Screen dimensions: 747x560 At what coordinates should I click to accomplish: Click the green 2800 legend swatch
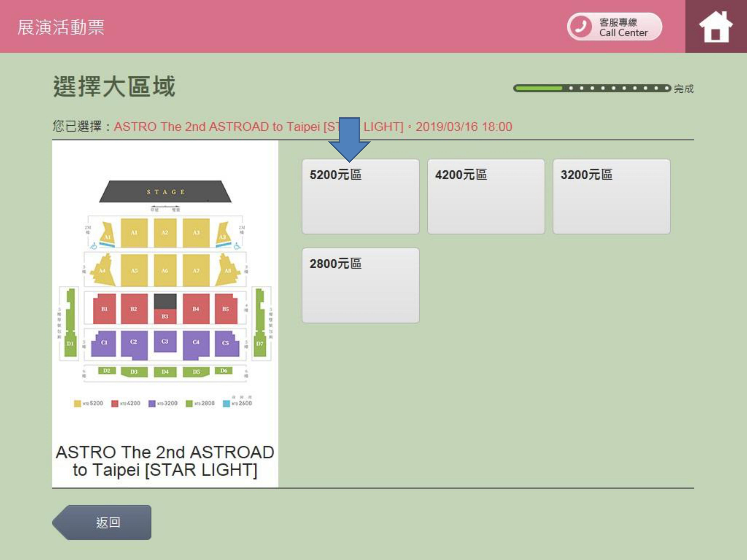click(x=189, y=403)
